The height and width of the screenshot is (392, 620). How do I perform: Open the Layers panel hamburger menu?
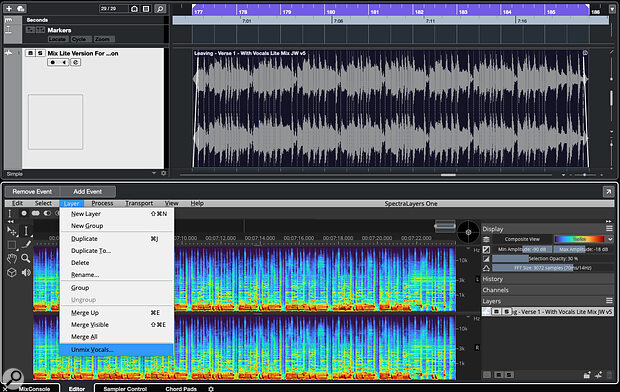pyautogui.click(x=609, y=301)
